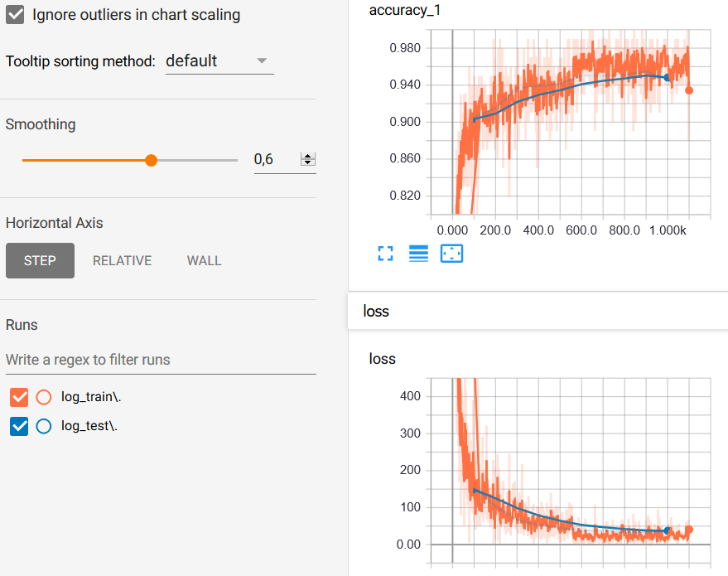This screenshot has width=728, height=576.
Task: Select STEP horizontal axis button
Action: 40,260
